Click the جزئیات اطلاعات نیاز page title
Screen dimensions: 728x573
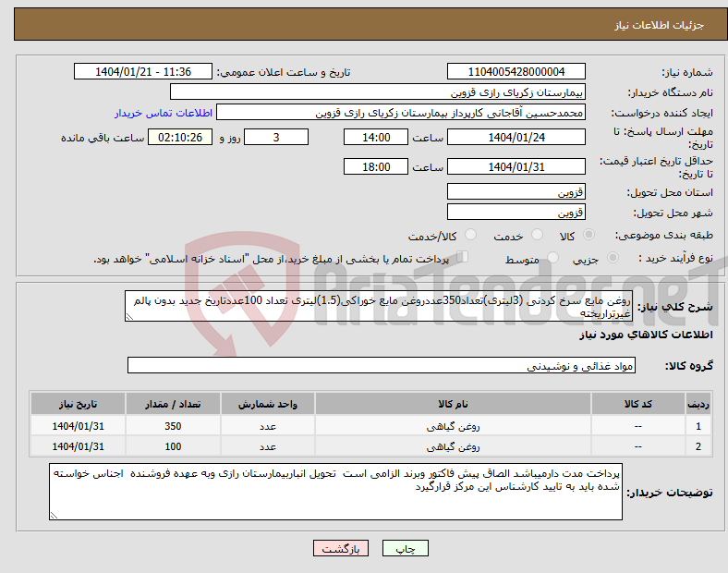click(x=660, y=25)
